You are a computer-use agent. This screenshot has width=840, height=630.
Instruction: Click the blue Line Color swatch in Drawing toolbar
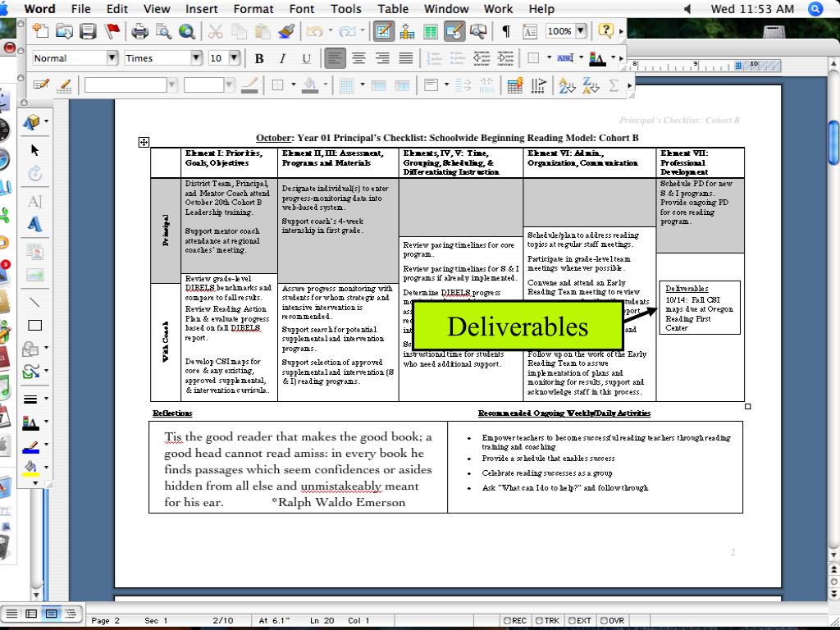pyautogui.click(x=30, y=446)
